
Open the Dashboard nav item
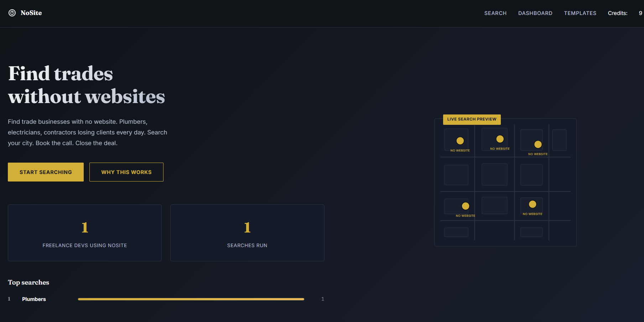tap(535, 13)
